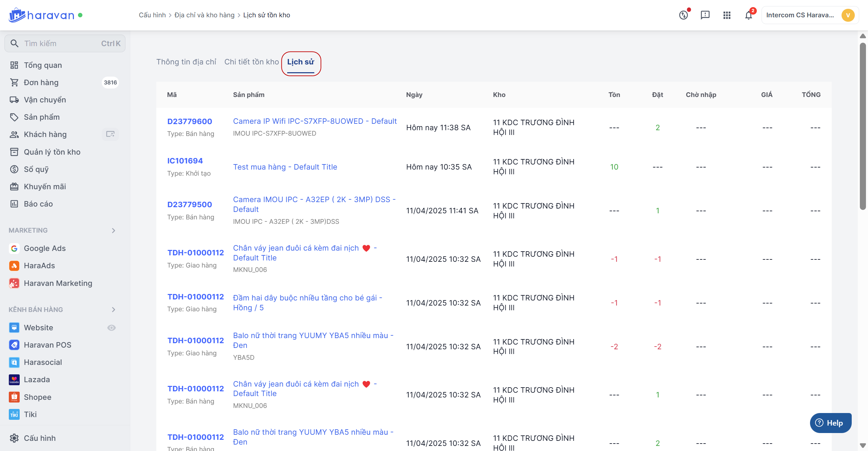
Task: Click the Help button
Action: (830, 423)
